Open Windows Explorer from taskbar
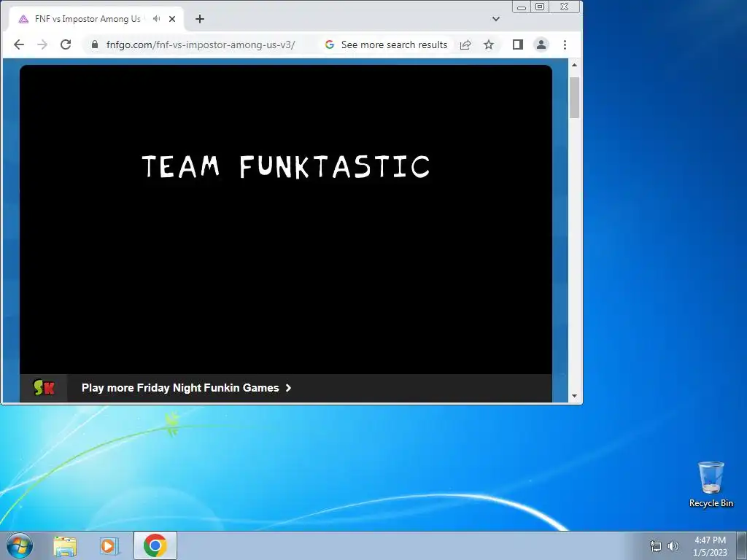The width and height of the screenshot is (747, 560). 65,545
